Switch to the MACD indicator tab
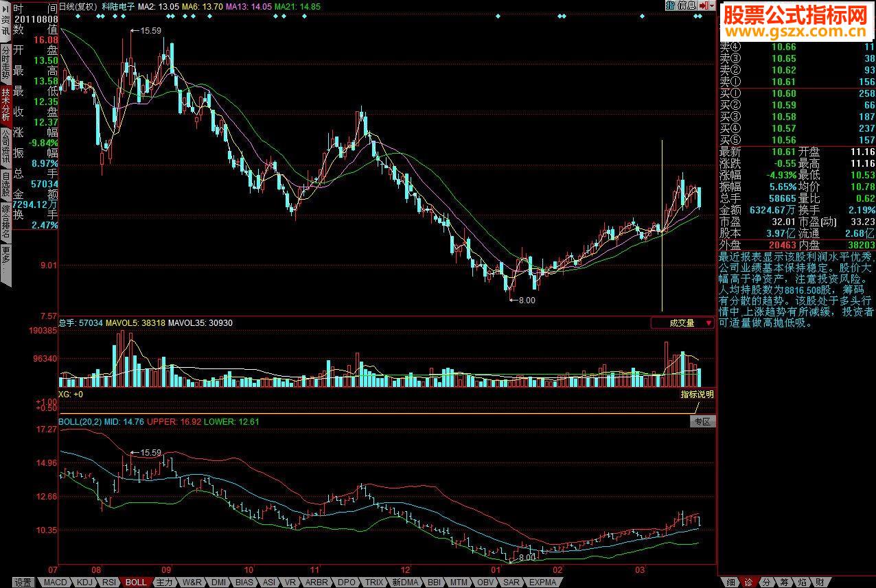This screenshot has height=588, width=876. (55, 583)
